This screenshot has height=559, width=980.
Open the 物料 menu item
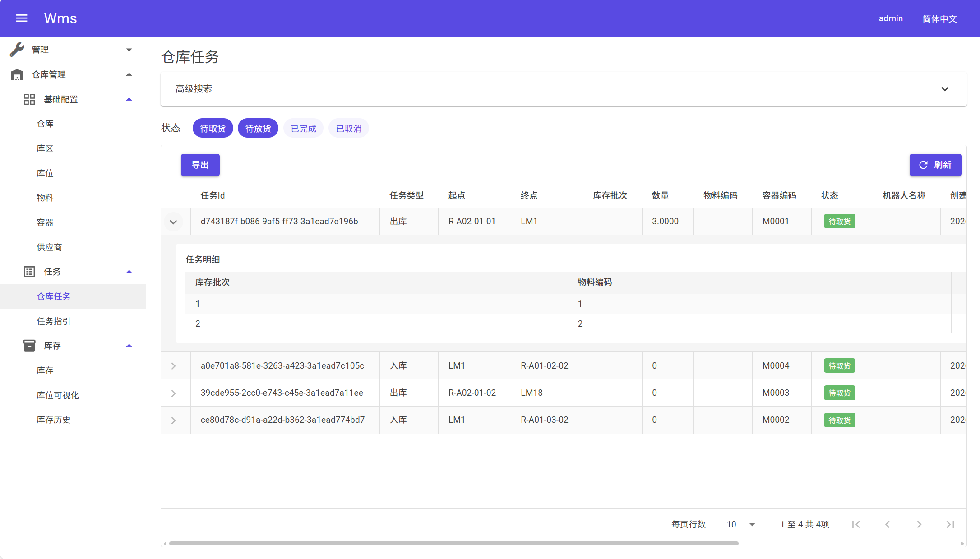point(45,198)
